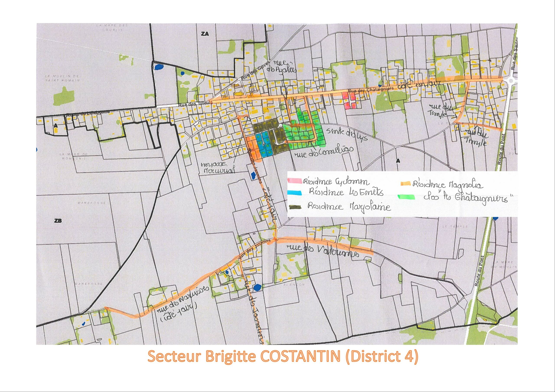This screenshot has height=392, width=555.
Task: Click the green Clos les Châtaigniers legend swatch
Action: click(x=406, y=197)
